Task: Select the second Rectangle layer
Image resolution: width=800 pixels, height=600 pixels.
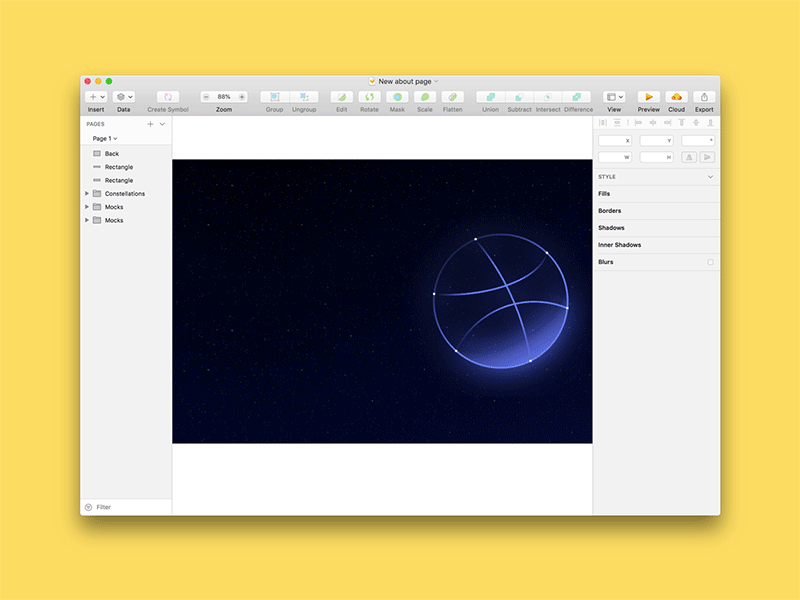Action: tap(126, 180)
